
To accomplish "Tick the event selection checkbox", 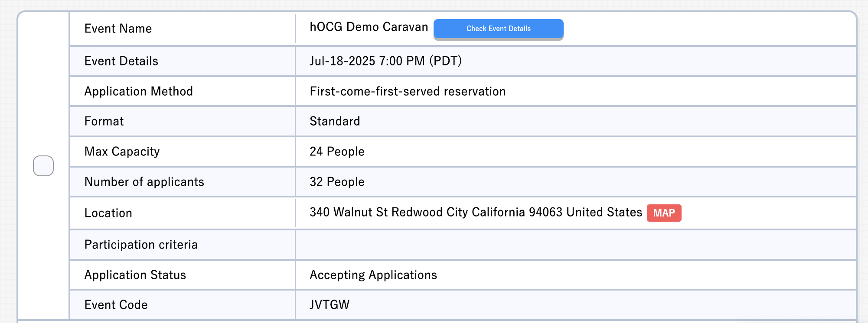I will click(43, 166).
